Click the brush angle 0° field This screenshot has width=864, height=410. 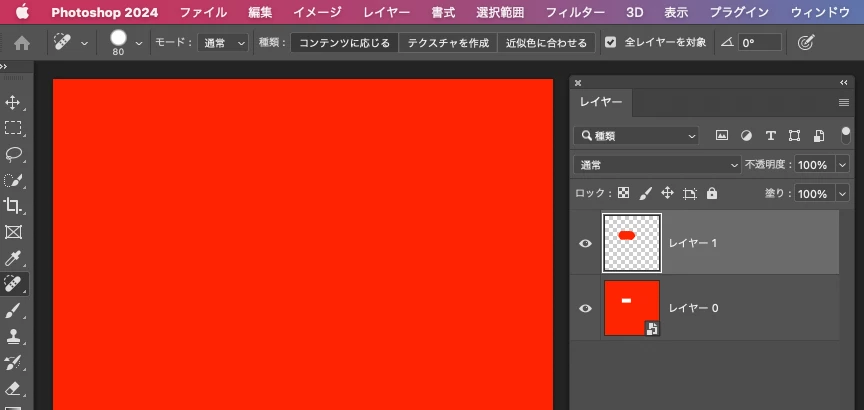tap(760, 42)
